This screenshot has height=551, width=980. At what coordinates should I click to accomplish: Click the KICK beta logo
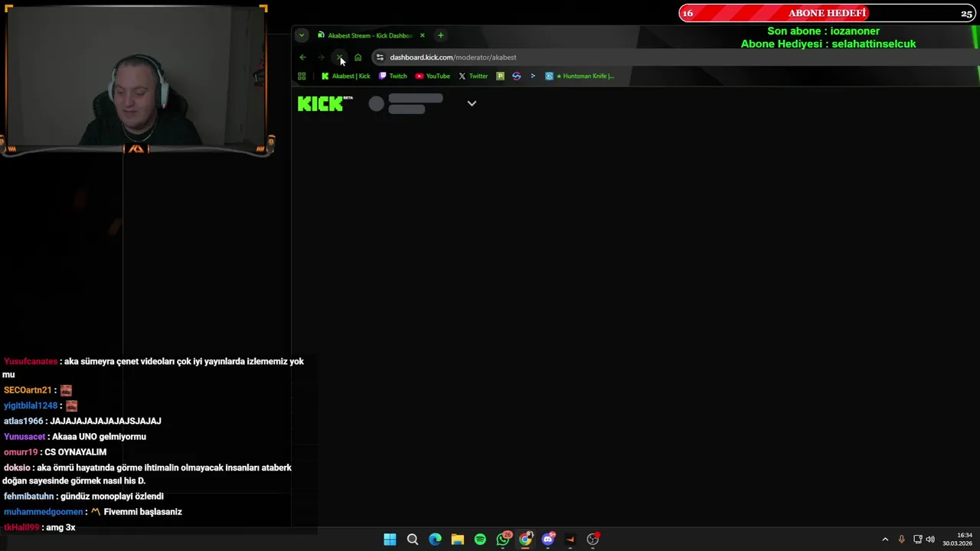coord(325,104)
